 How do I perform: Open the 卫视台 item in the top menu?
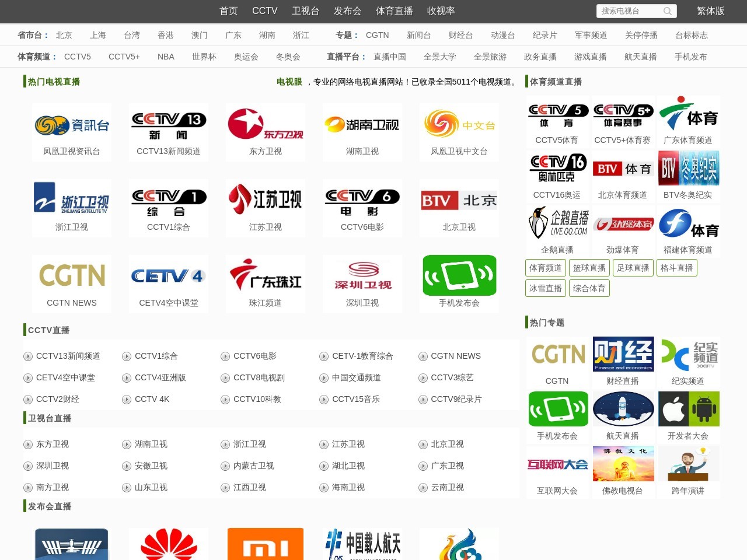coord(305,11)
